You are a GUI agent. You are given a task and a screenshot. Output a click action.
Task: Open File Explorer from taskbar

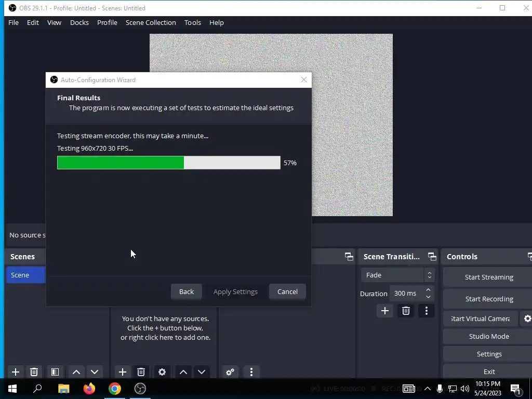click(63, 389)
